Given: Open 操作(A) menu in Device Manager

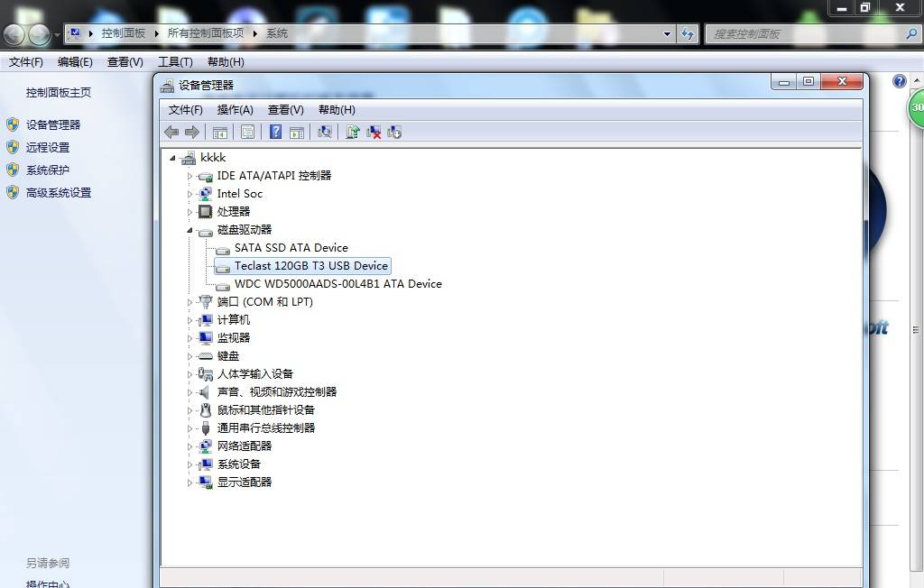Looking at the screenshot, I should [x=236, y=110].
